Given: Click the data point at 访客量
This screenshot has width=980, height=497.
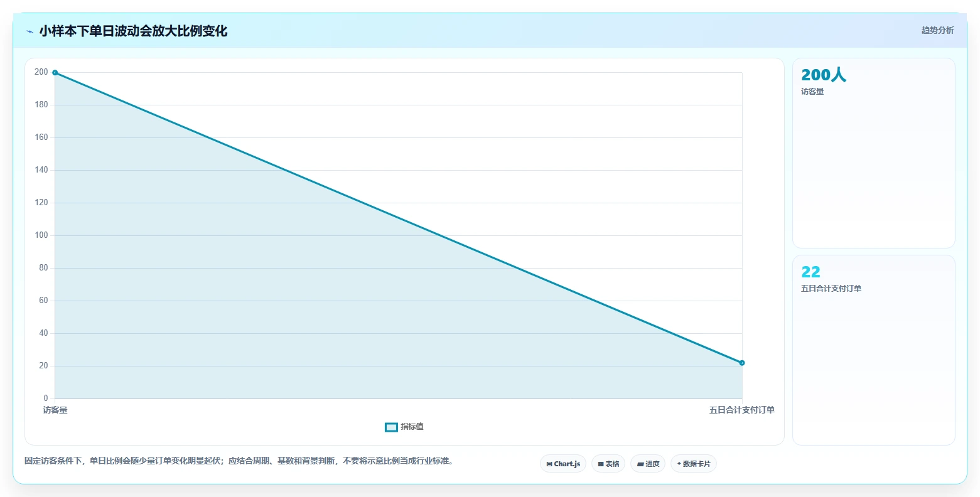Looking at the screenshot, I should (x=55, y=73).
